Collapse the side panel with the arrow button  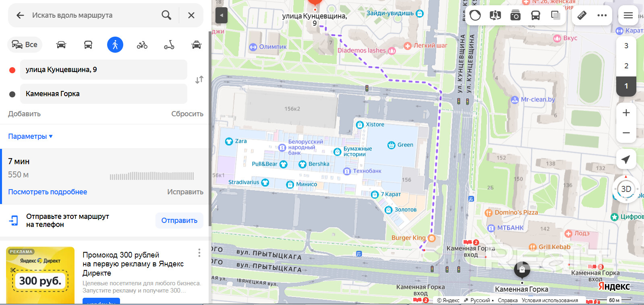(221, 16)
